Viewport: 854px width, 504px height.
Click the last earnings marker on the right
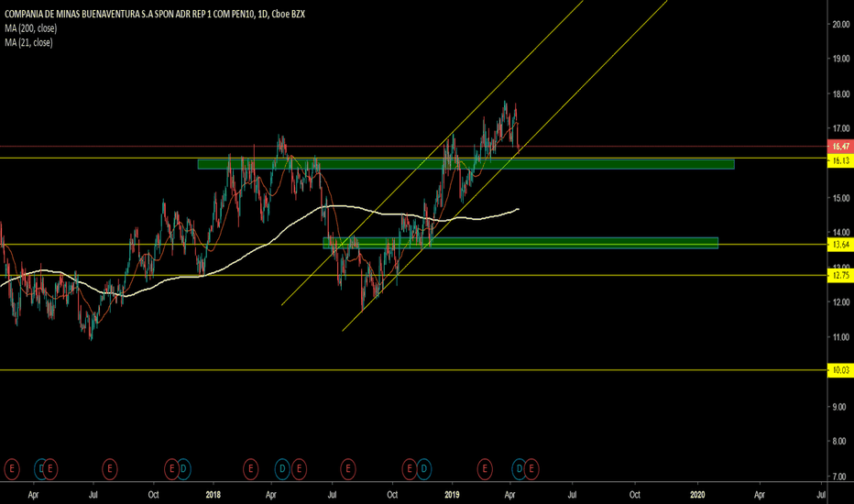coord(531,468)
